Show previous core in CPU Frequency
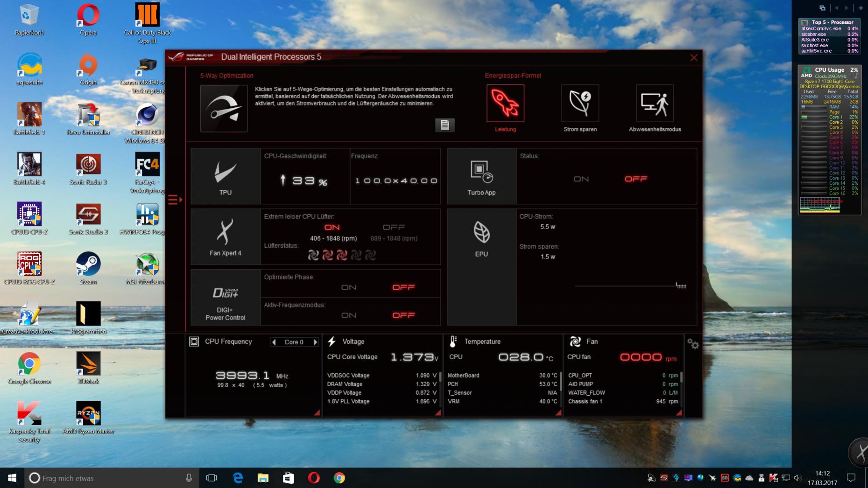Screen dimensions: 868x488 coord(274,342)
